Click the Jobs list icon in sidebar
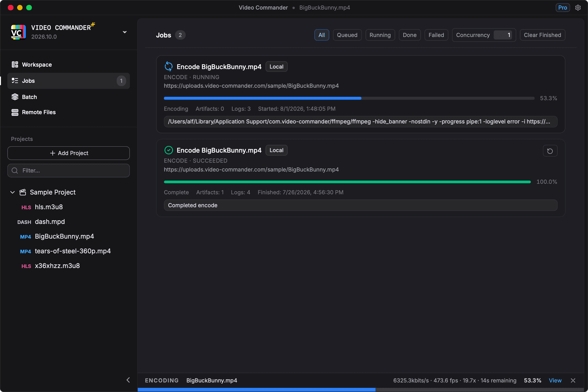Image resolution: width=588 pixels, height=392 pixels. (15, 81)
